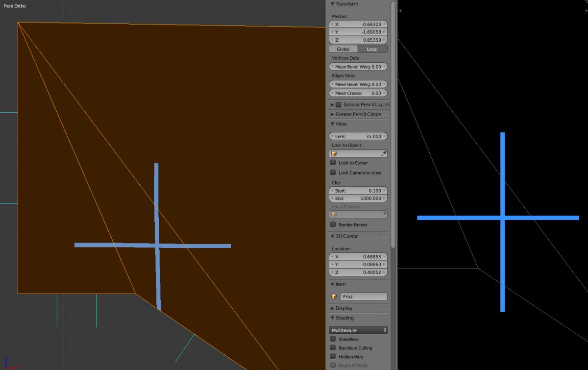Enable Backface Culling checkbox
Viewport: 588px width, 370px height.
point(333,348)
